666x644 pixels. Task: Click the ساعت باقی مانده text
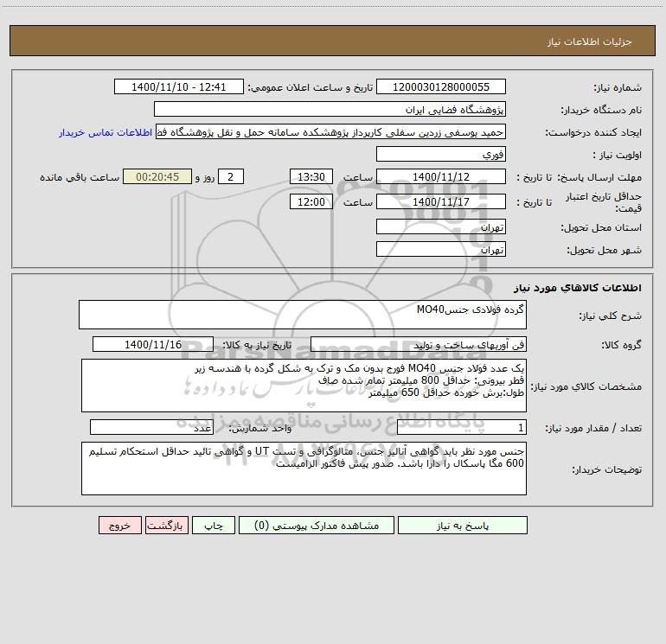pos(80,177)
